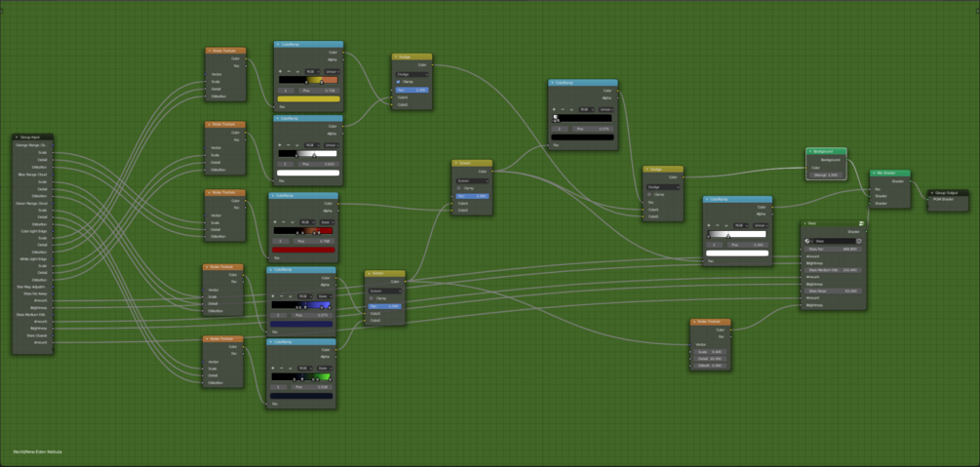Toggle the fake user shield on the Stars node
Screen dimensions: 980x467
click(859, 241)
